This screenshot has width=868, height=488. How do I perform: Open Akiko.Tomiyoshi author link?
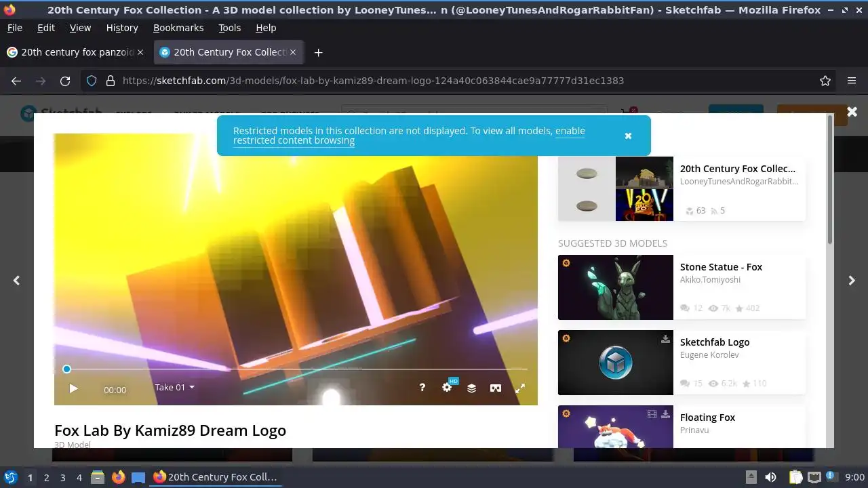pyautogui.click(x=710, y=279)
